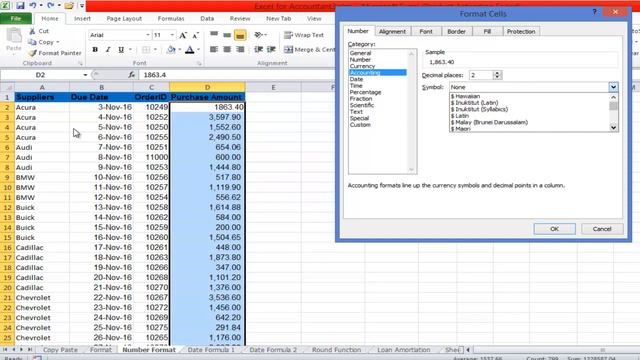Image resolution: width=640 pixels, height=360 pixels.
Task: Click Cancel in Format Cells dialog
Action: pos(602,229)
